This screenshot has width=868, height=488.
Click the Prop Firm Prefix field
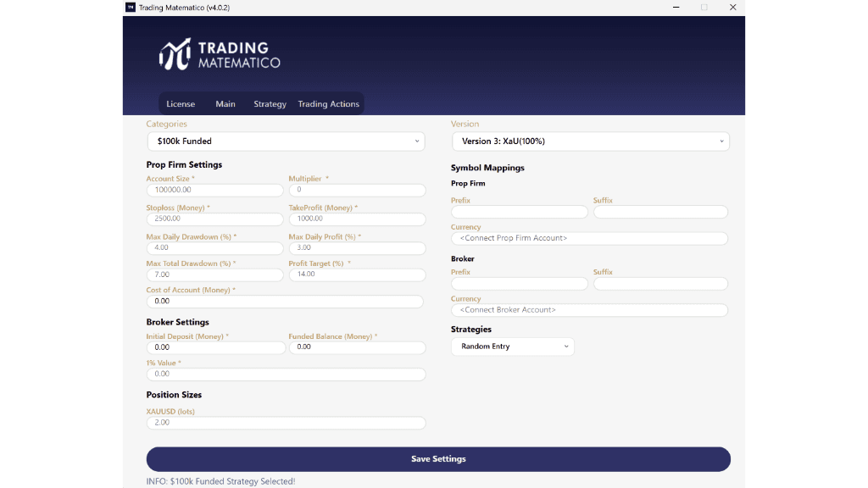pyautogui.click(x=519, y=211)
